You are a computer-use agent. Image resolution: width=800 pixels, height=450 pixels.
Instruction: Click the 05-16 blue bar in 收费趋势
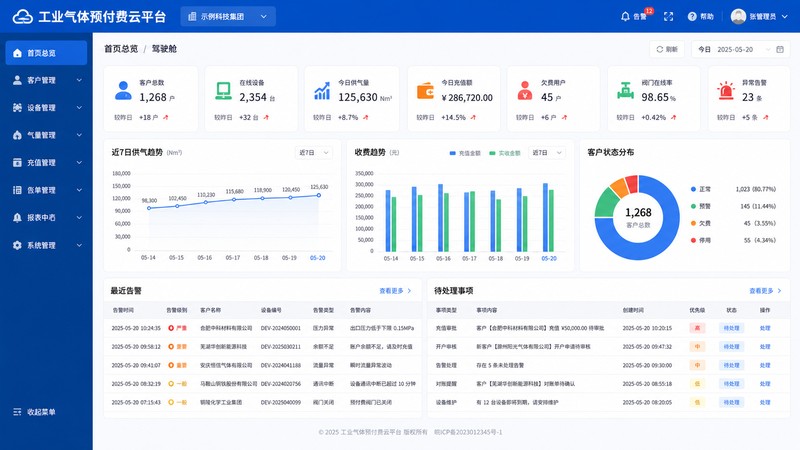click(x=440, y=218)
